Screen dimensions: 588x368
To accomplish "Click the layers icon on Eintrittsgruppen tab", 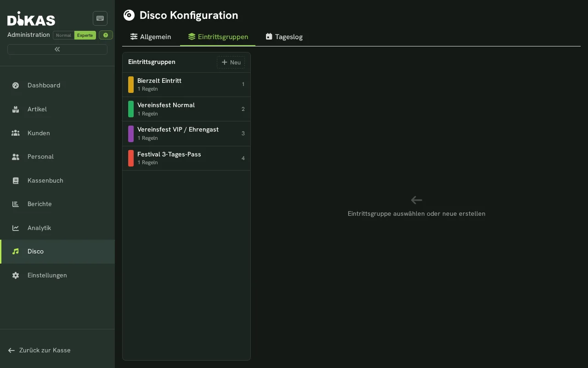I will tap(192, 36).
